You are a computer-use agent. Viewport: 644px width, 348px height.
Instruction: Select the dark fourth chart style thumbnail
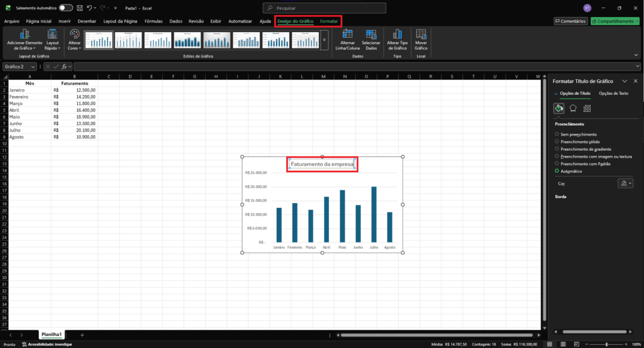[x=187, y=40]
